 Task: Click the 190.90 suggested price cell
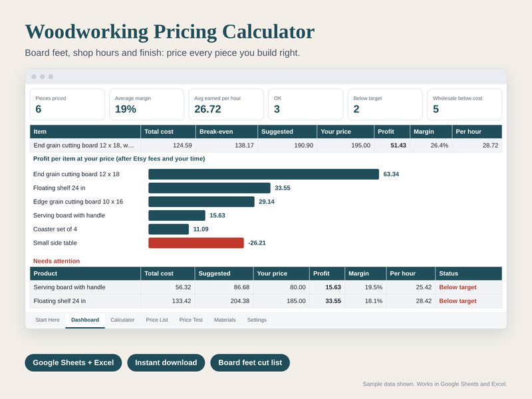coord(287,145)
